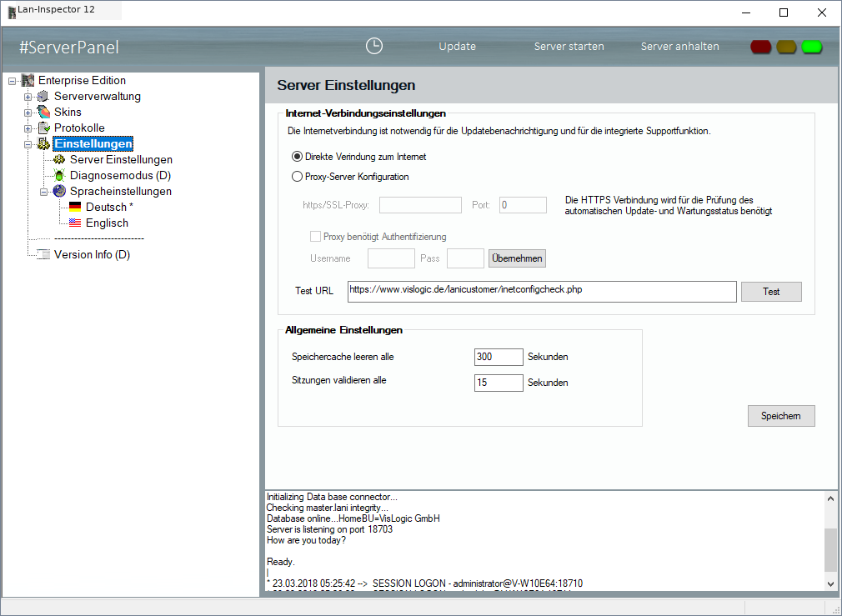Screen dimensions: 842x616
Task: Click the yellow status light
Action: 786,47
